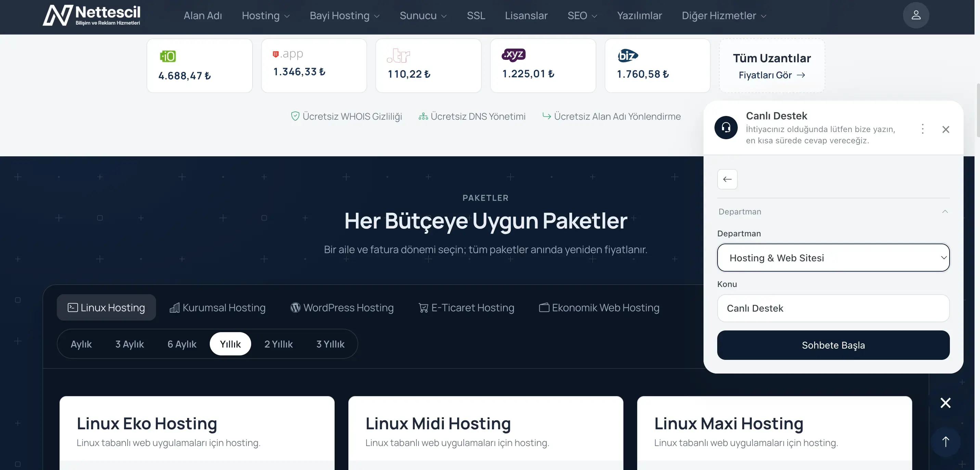Click the scroll-to-top arrow button
Viewport: 980px width, 470px height.
tap(945, 442)
